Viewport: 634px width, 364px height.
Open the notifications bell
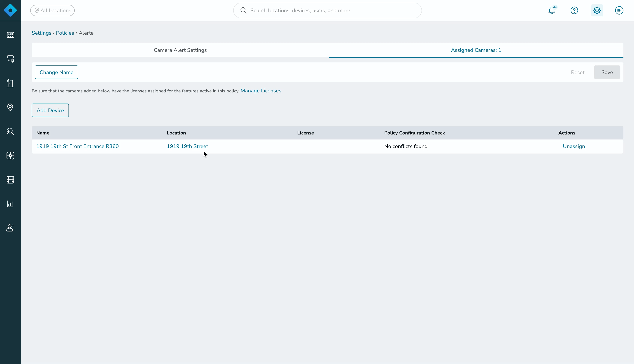[x=552, y=11]
